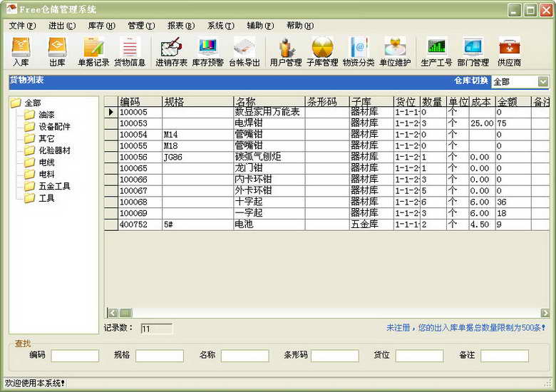Click the 入库 (stock in) toolbar icon
Viewport: 556px width, 392px height.
click(x=21, y=52)
